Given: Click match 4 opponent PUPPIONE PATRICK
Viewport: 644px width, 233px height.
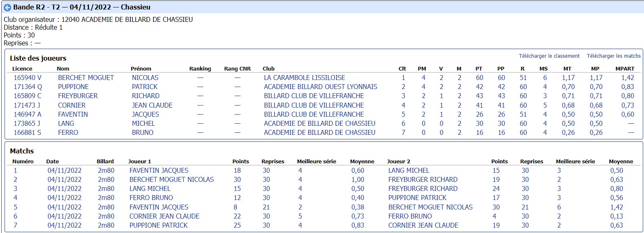Looking at the screenshot, I should (418, 198).
